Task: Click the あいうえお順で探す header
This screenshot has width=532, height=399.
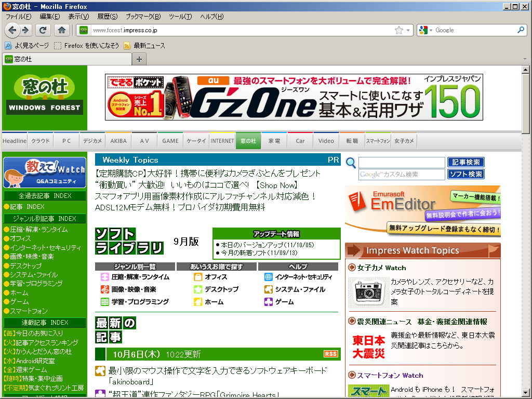Action: coord(217,267)
